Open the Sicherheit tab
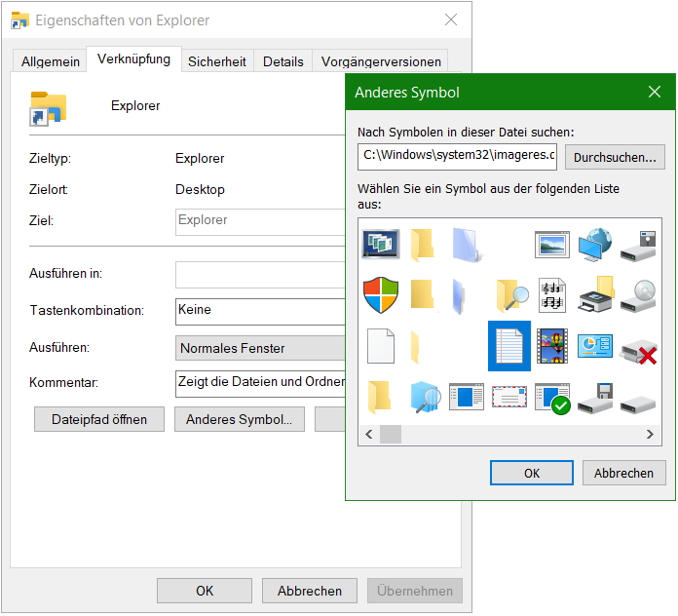 (217, 61)
